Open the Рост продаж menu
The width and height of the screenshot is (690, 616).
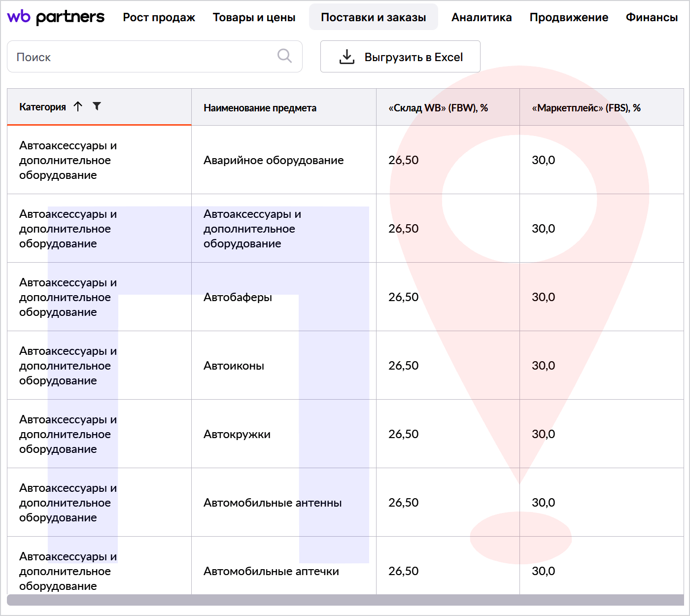[159, 17]
